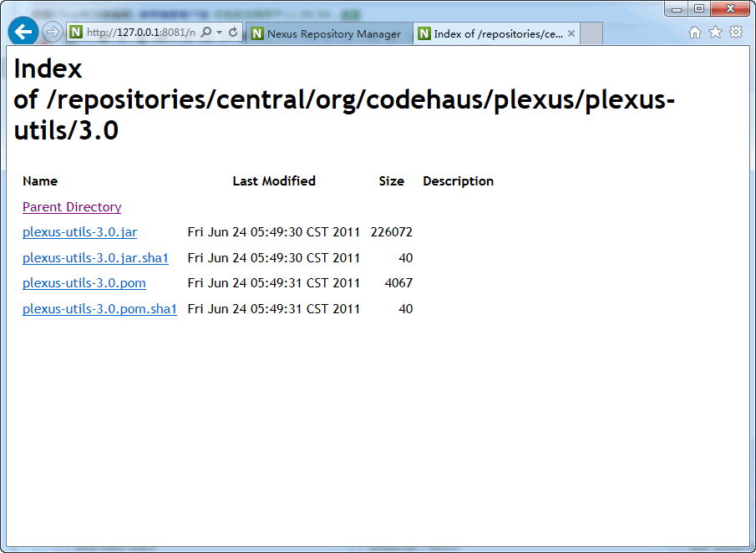Focus the address bar URL field
Image resolution: width=756 pixels, height=553 pixels.
[141, 33]
